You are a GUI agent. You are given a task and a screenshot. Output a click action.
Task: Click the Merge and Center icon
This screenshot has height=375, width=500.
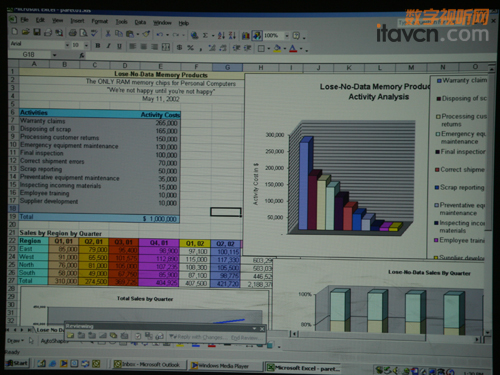point(166,47)
